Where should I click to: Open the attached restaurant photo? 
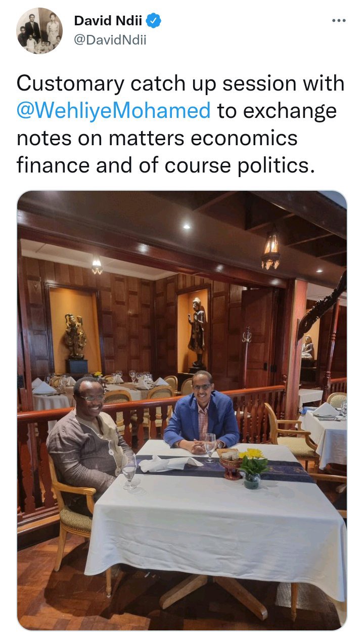(x=182, y=410)
